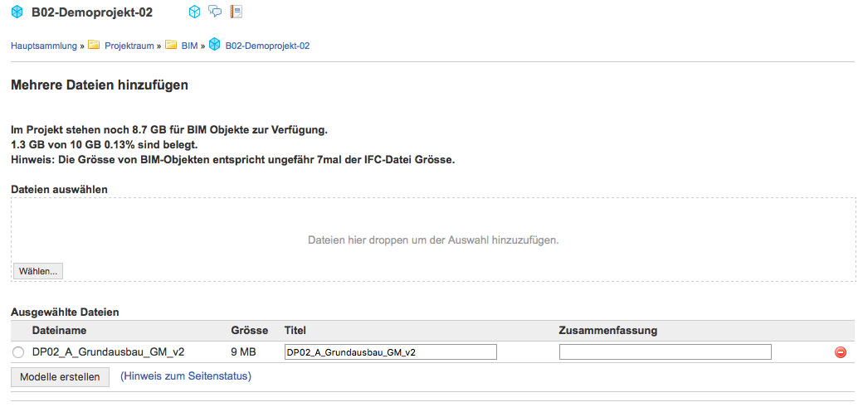Open the notebook log icon in header
The width and height of the screenshot is (868, 407).
click(237, 11)
